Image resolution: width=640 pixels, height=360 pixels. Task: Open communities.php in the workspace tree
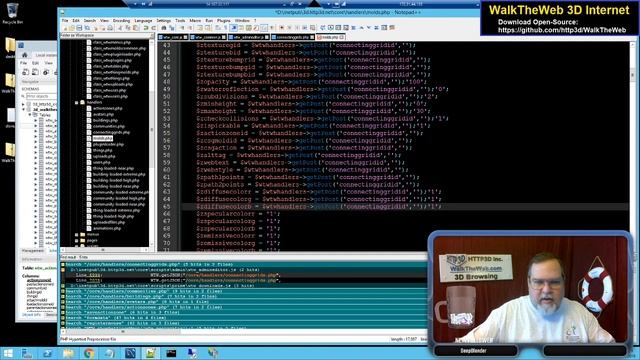click(x=109, y=127)
